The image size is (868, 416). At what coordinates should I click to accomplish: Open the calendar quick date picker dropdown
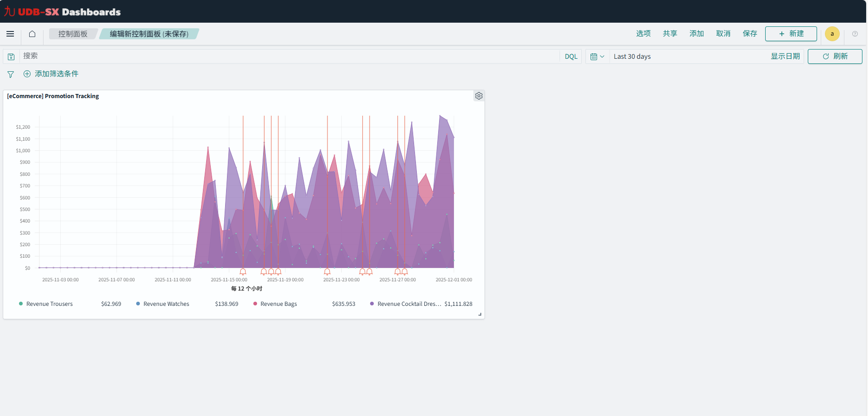597,56
